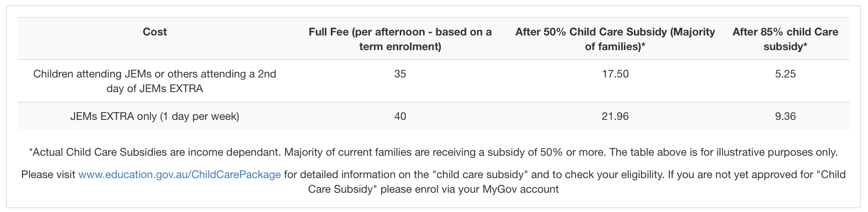868x212 pixels.
Task: Click the Cost column header
Action: click(154, 32)
